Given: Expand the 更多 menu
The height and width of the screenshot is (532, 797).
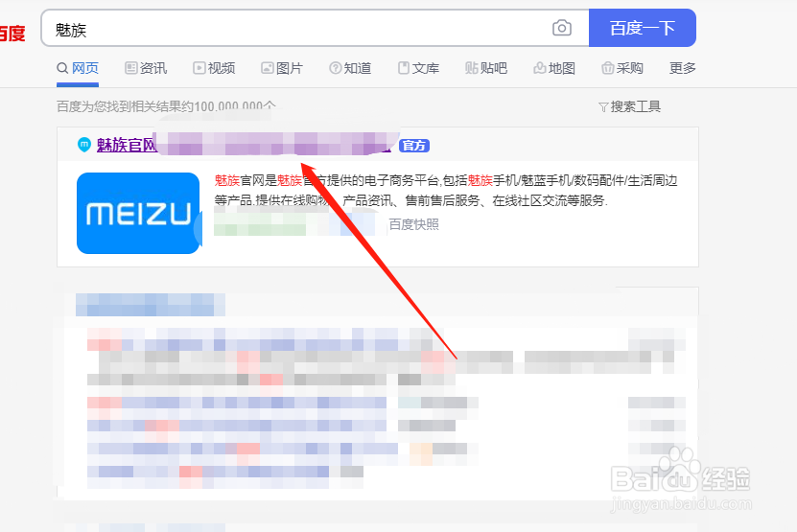Looking at the screenshot, I should pyautogui.click(x=682, y=68).
